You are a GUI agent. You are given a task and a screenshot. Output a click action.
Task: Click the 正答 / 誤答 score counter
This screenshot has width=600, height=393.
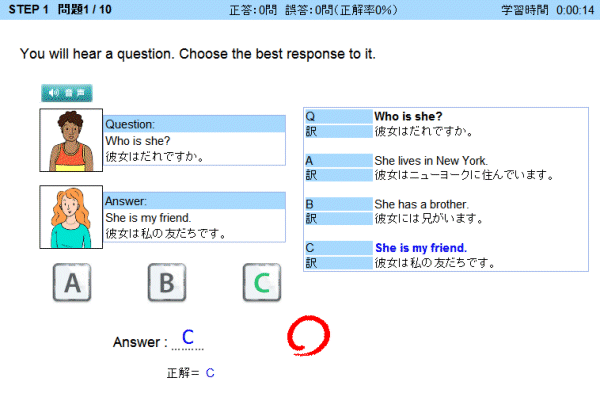[x=313, y=10]
